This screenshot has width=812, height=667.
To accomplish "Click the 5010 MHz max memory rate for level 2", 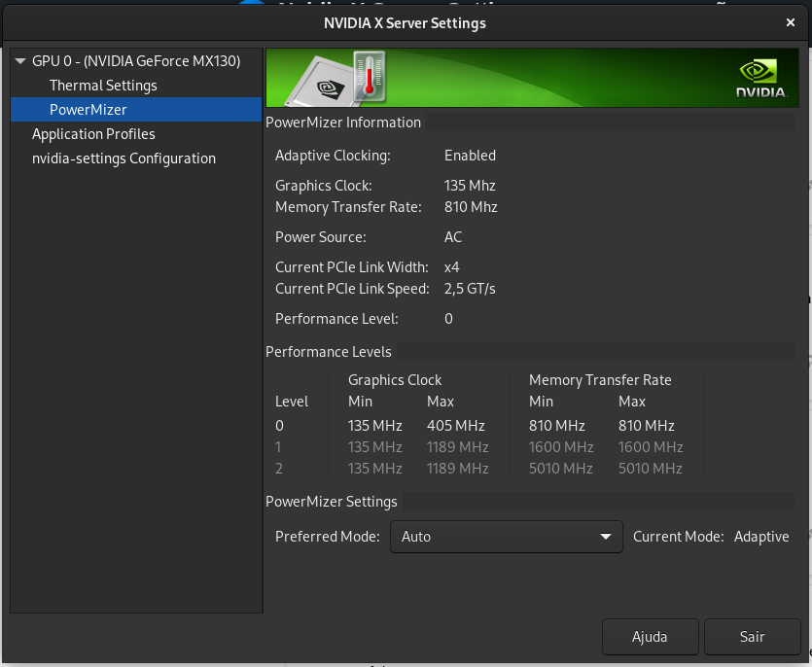I will pos(651,469).
